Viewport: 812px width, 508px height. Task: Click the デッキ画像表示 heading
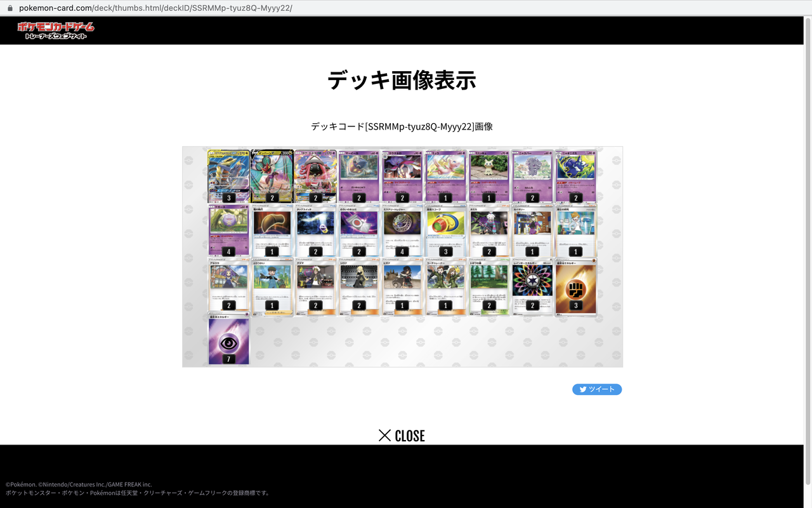(x=402, y=81)
